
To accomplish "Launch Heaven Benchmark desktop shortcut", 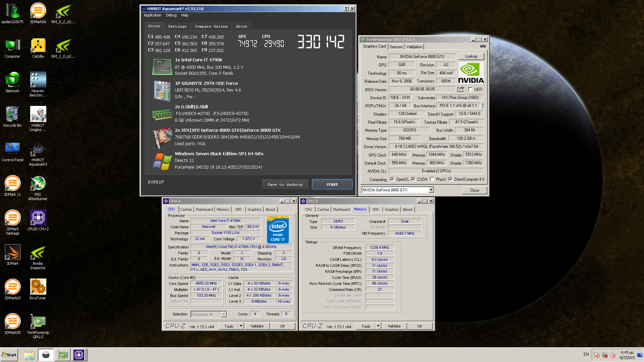I will [x=38, y=84].
